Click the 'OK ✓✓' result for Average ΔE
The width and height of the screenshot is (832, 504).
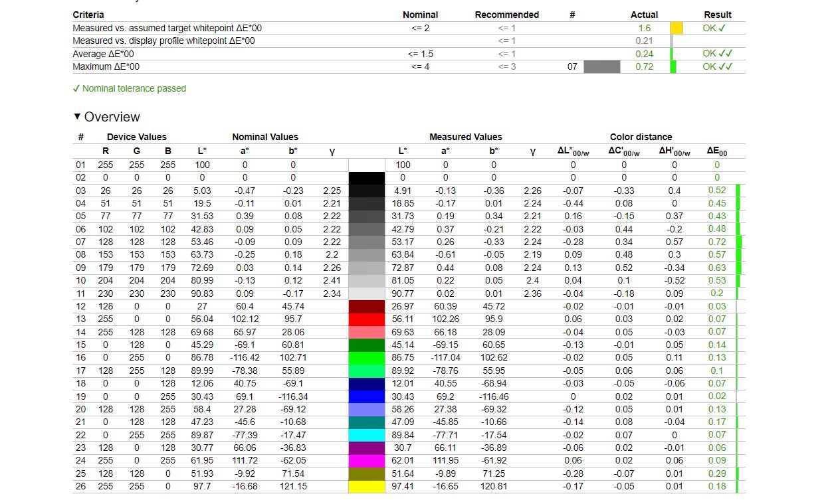pyautogui.click(x=718, y=54)
